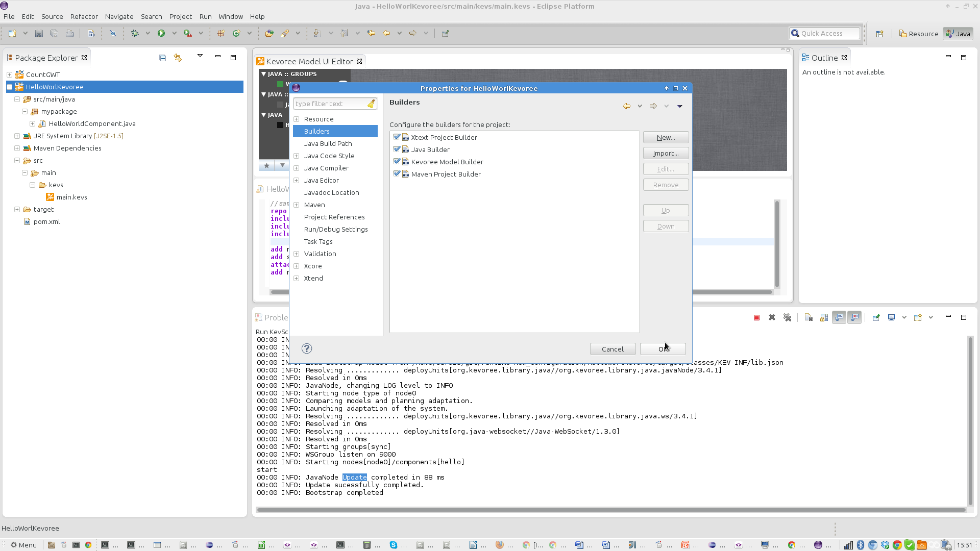
Task: Expand the target folder in Package Explorer
Action: 17,209
